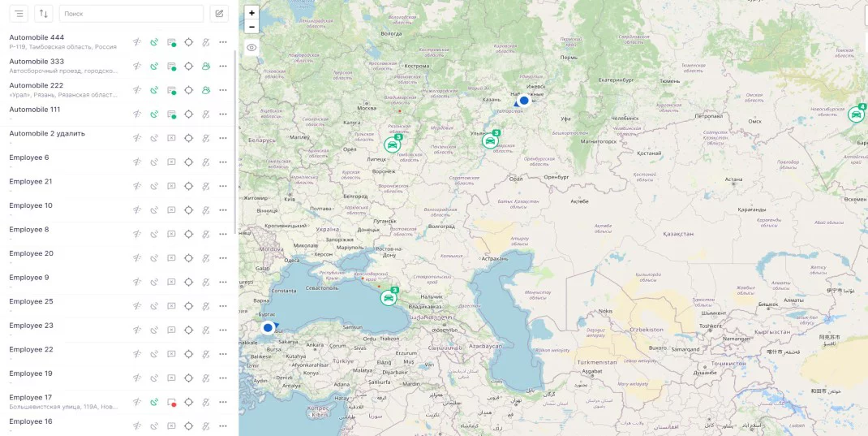The height and width of the screenshot is (436, 868).
Task: Locate Automobile 333 with crosshair icon
Action: (189, 66)
